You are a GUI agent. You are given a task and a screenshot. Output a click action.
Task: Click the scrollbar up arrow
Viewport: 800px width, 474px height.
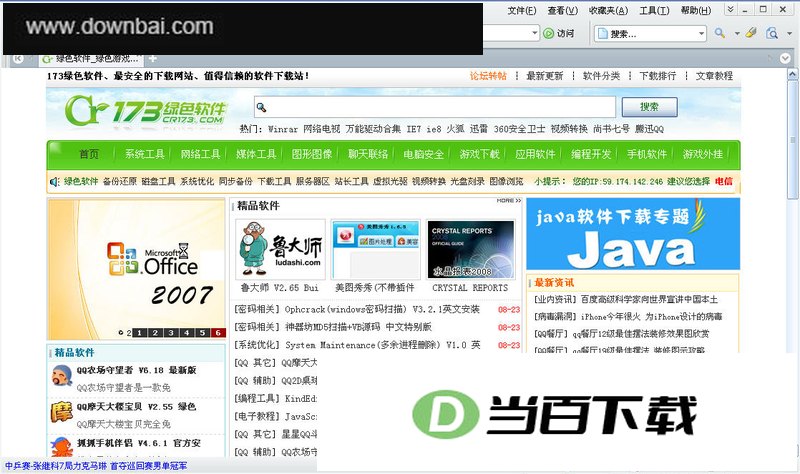792,74
